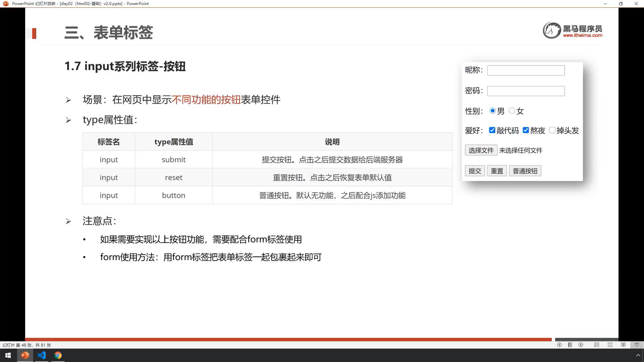
Task: Click the red text 不同功能的按钮
Action: (x=206, y=100)
